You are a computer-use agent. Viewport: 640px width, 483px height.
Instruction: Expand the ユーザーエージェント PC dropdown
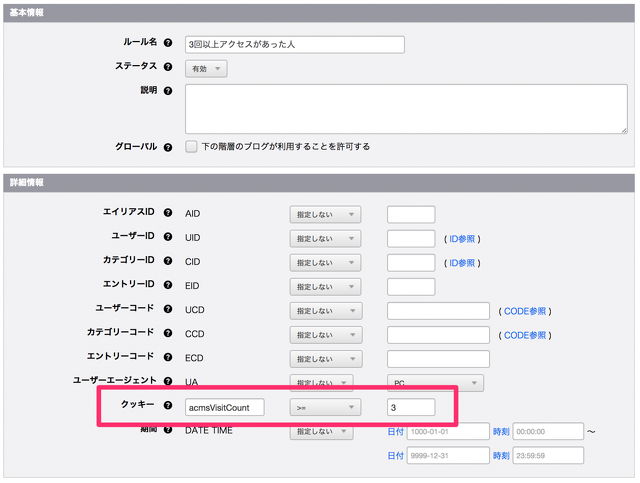coord(434,383)
